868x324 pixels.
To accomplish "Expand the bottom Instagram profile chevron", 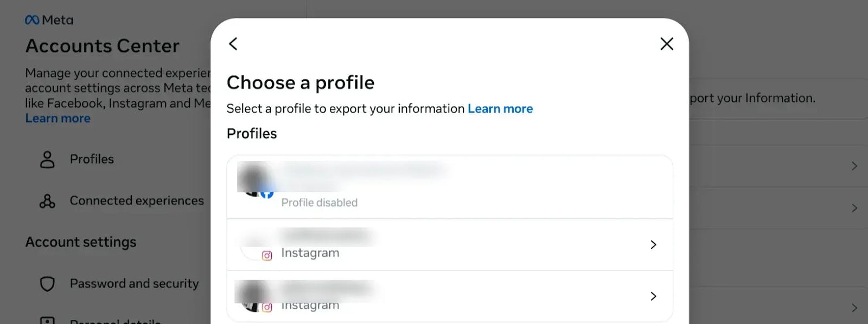I will pos(653,296).
